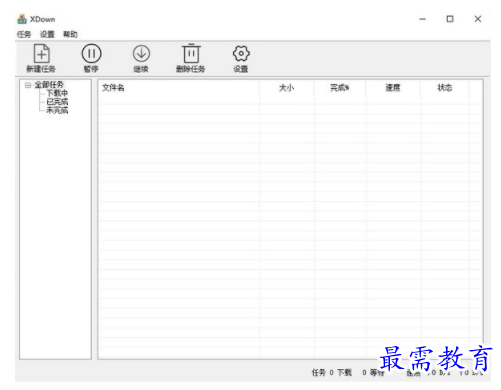Click the Delete Task (删除任务) trash icon
Screen dimensions: 501x390
(x=191, y=53)
